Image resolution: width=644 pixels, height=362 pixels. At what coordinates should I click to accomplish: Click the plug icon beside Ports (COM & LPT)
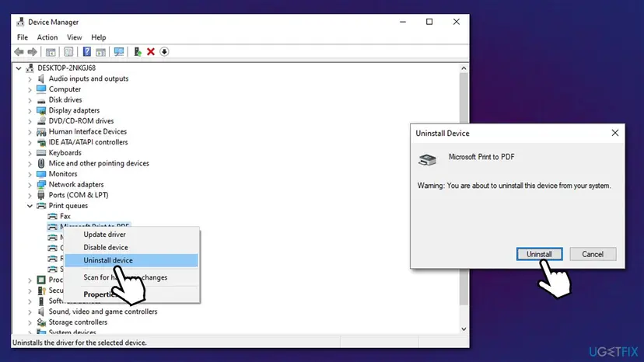click(x=41, y=195)
